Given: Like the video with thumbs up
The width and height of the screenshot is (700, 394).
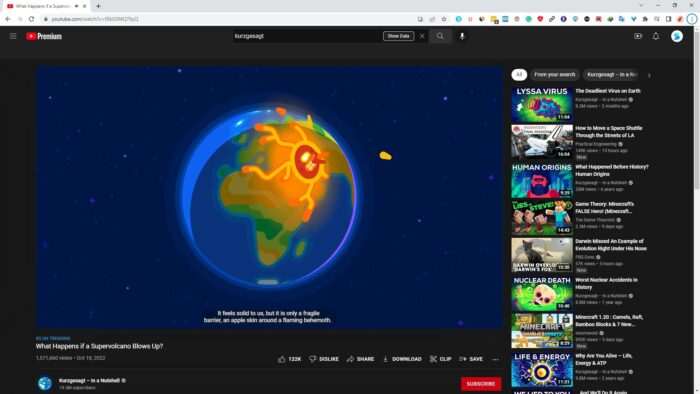Looking at the screenshot, I should (289, 359).
